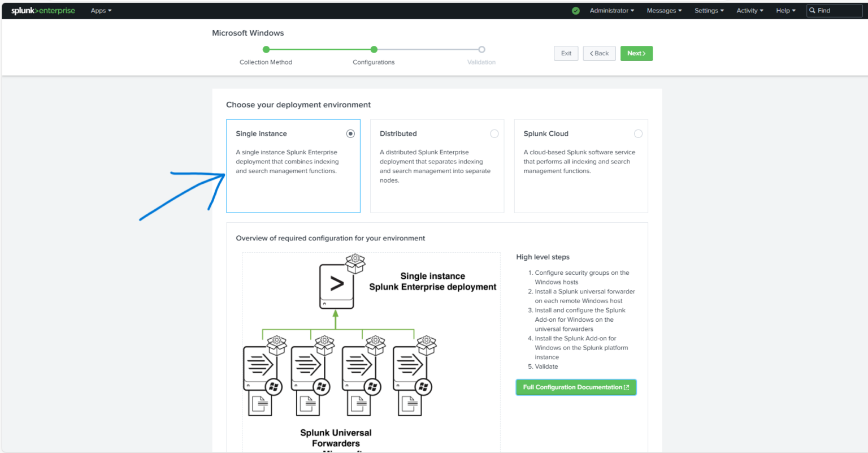Select the Distributed deployment radio button
This screenshot has height=453, width=868.
pos(494,133)
